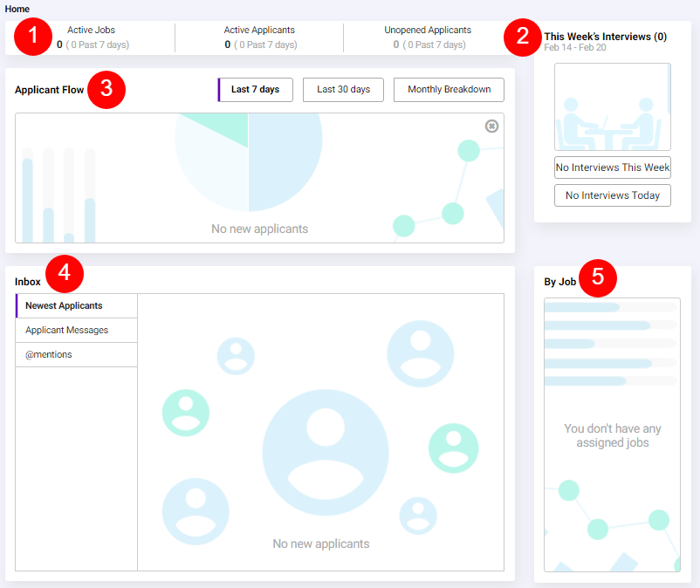Click the 'You don't have any assigned jobs' message
This screenshot has width=700, height=588.
613,435
